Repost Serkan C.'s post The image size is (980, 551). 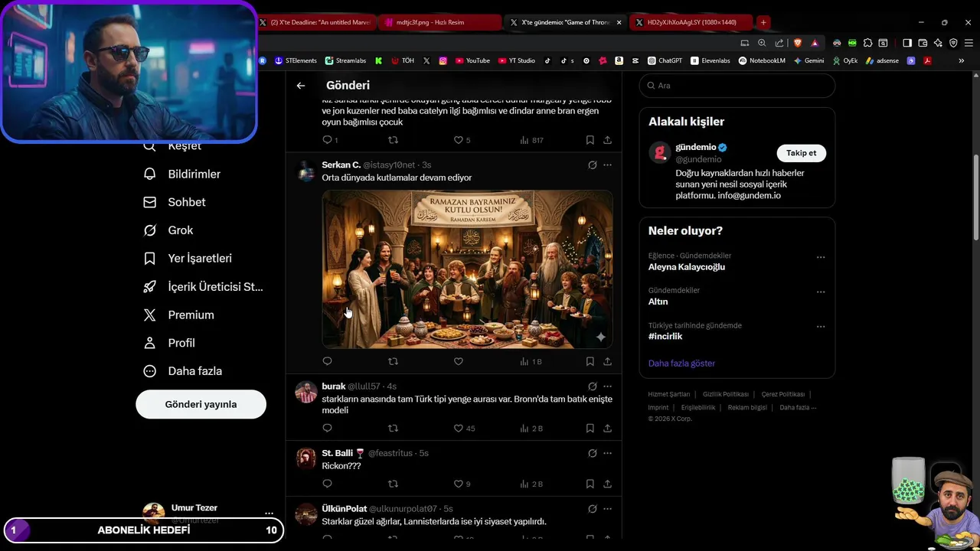coord(393,361)
